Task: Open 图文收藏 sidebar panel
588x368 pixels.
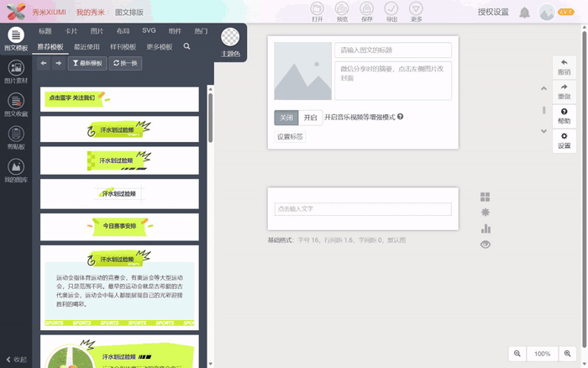Action: click(16, 105)
